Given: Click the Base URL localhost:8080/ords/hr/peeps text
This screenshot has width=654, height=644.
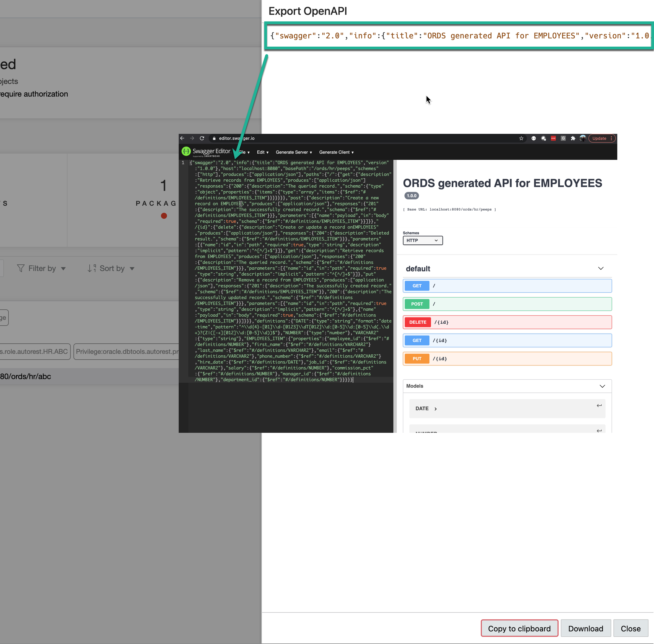Looking at the screenshot, I should click(x=450, y=209).
